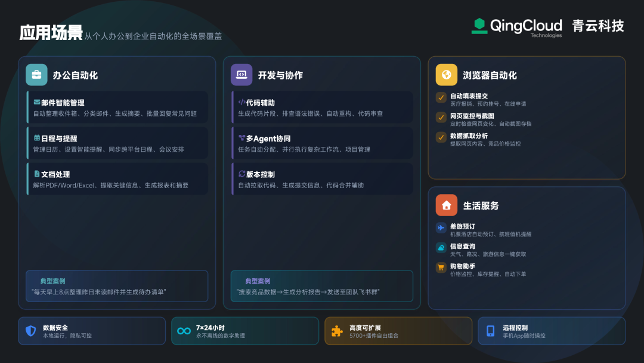Toggle the 网页监控与截图 checkmark

coord(441,117)
